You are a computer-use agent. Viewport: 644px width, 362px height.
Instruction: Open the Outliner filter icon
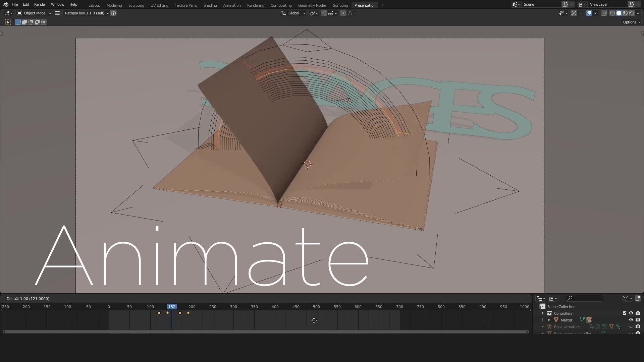pos(626,298)
